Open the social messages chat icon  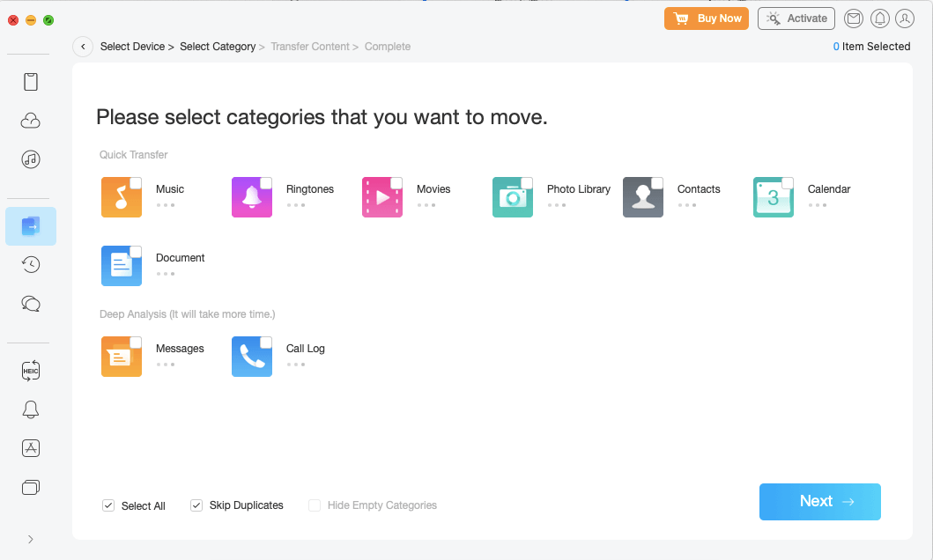click(x=31, y=303)
